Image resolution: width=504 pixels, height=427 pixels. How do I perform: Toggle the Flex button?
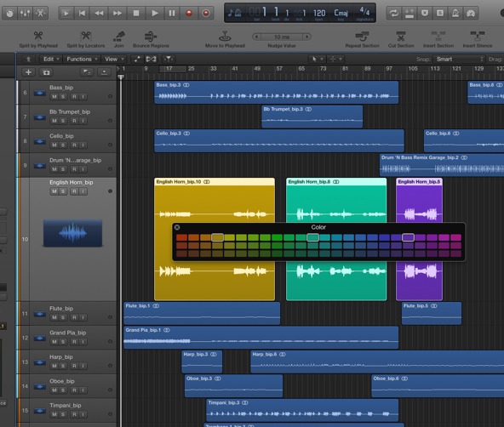click(x=151, y=59)
